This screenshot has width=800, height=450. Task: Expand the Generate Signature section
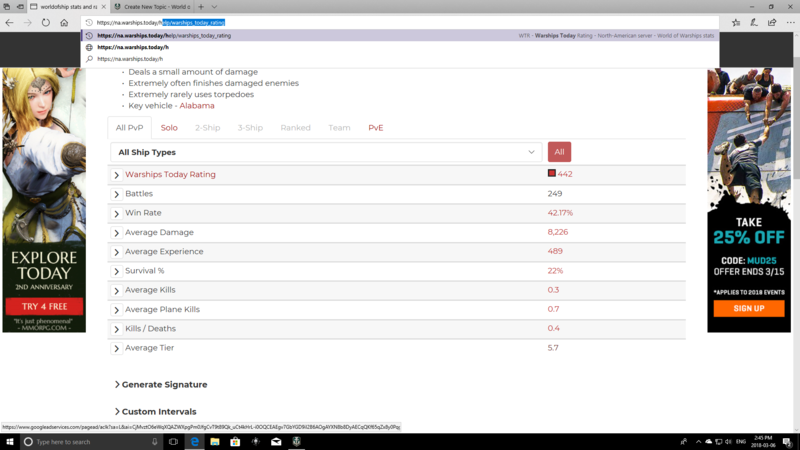click(x=162, y=385)
